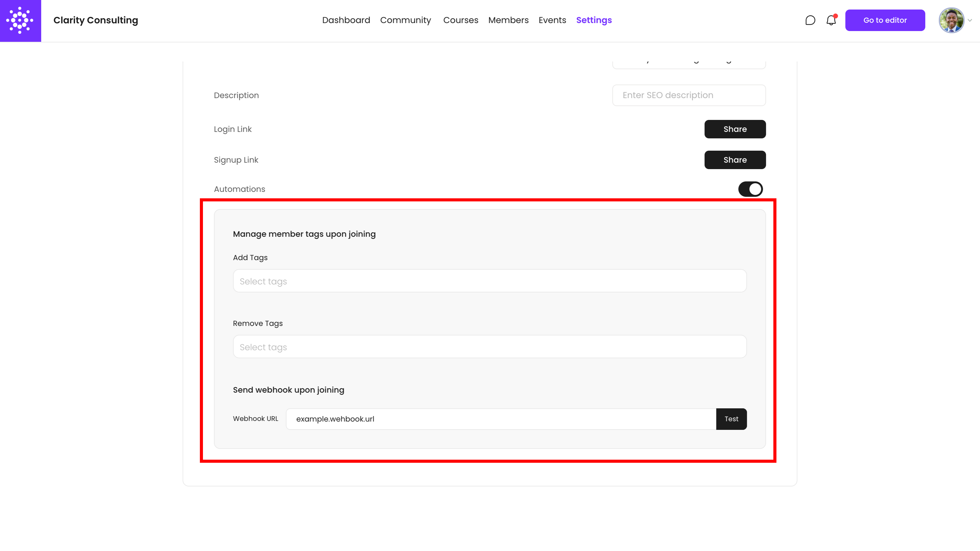Open the Events page
The image size is (980, 551).
click(552, 20)
